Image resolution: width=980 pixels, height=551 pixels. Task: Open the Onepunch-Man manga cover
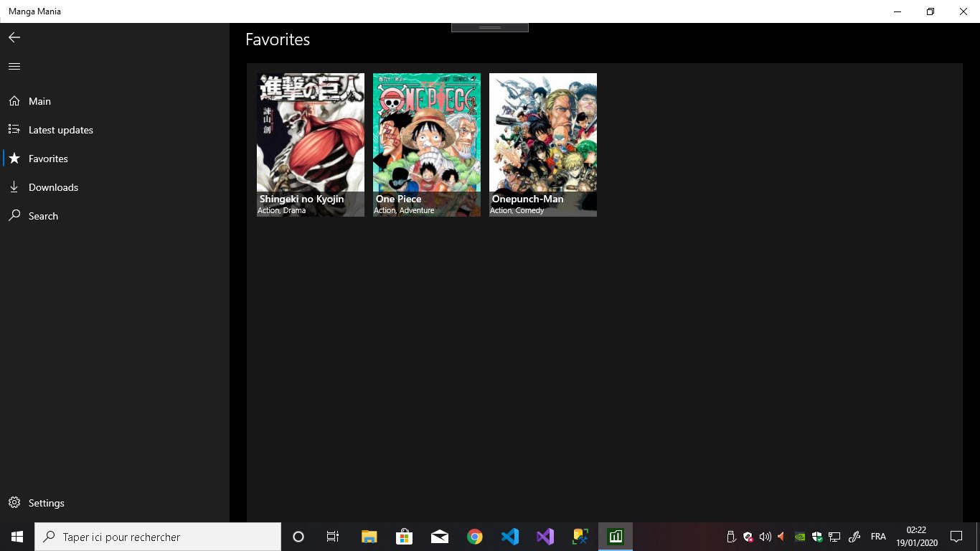point(543,144)
